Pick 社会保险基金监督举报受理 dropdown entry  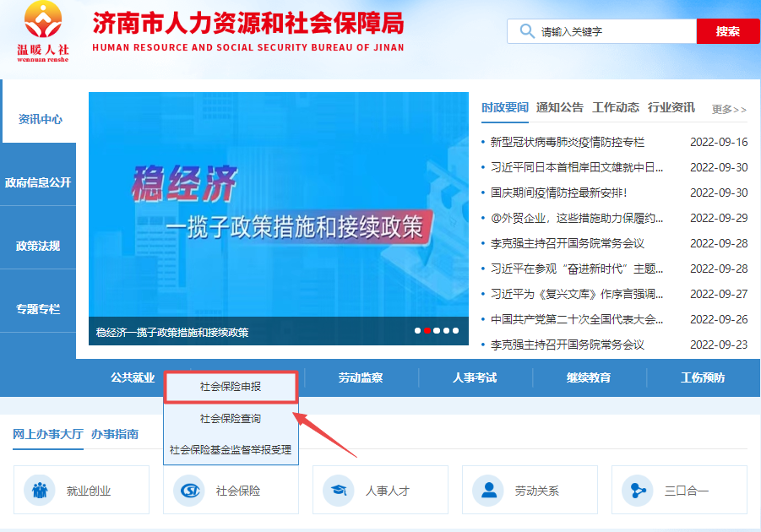coord(231,450)
